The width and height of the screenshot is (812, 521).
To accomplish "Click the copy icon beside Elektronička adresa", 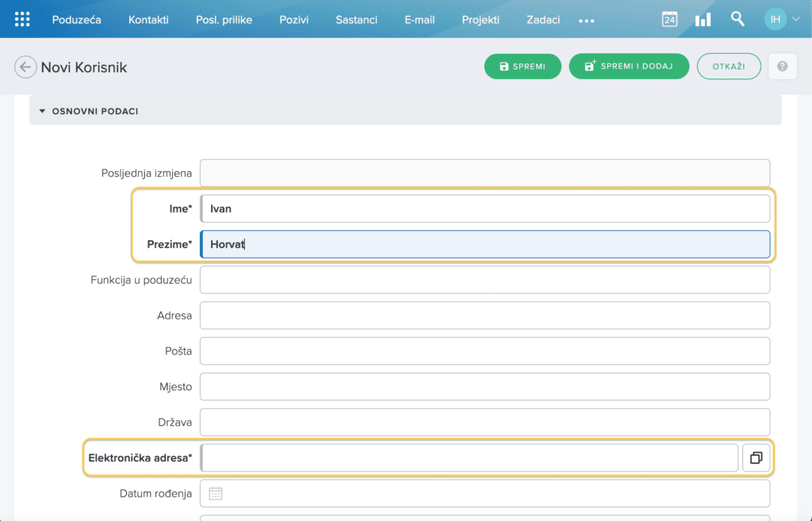I will coord(756,458).
